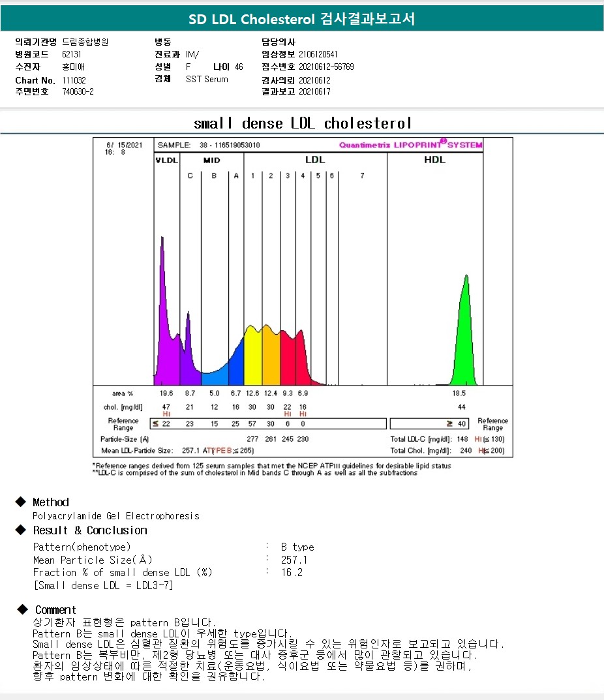
Task: Click the 'Quantimetrix LIPOPRINT SYSTEM' logo text
Action: (x=410, y=144)
